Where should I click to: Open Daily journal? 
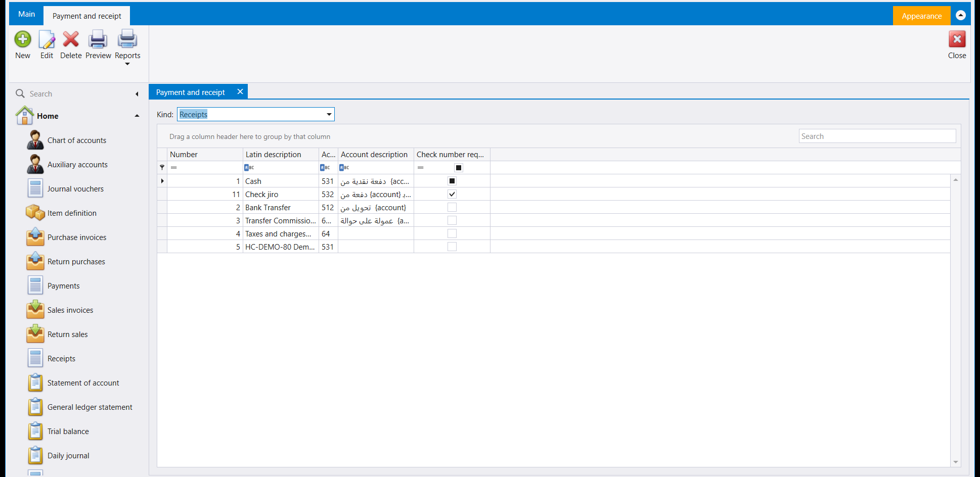pos(68,456)
